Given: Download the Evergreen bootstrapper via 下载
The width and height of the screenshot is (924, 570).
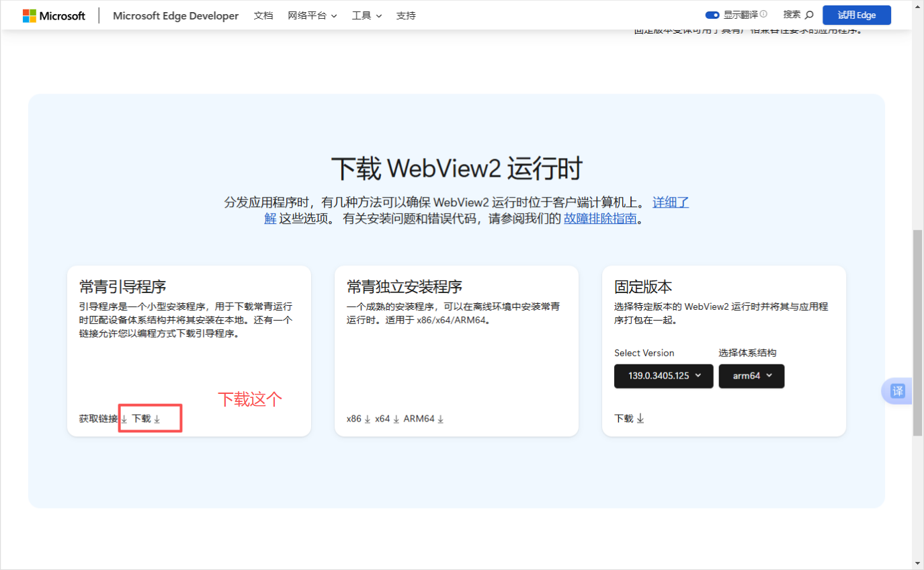Looking at the screenshot, I should click(x=146, y=419).
